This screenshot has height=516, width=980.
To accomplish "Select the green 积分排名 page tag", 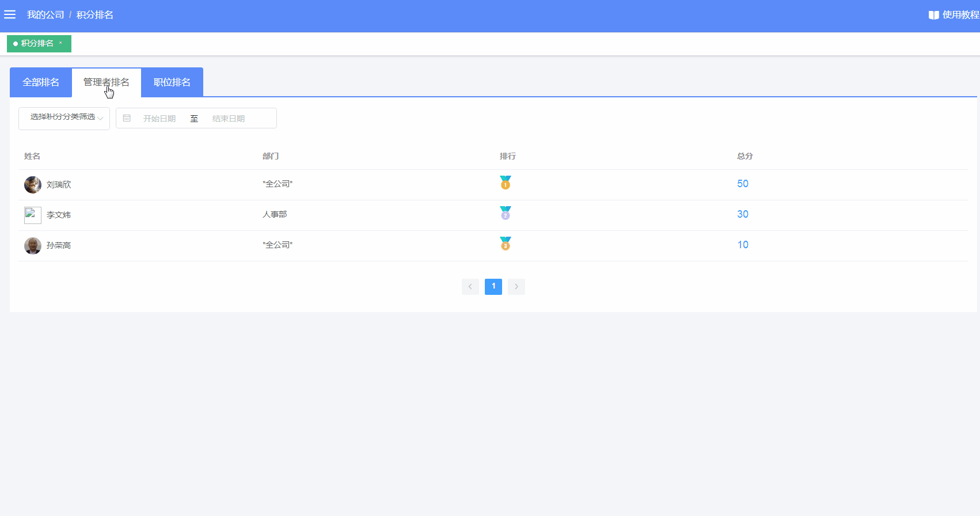I will [x=39, y=44].
